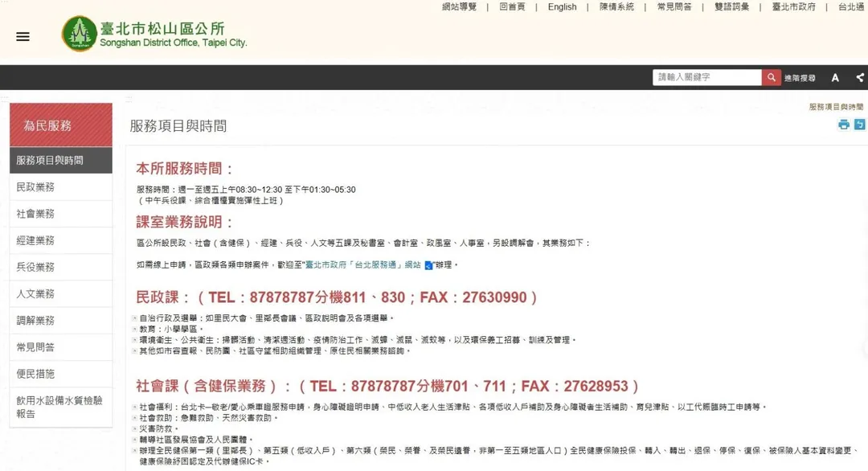The image size is (868, 471).
Task: Click external link icon after 台北服務通
Action: point(428,266)
